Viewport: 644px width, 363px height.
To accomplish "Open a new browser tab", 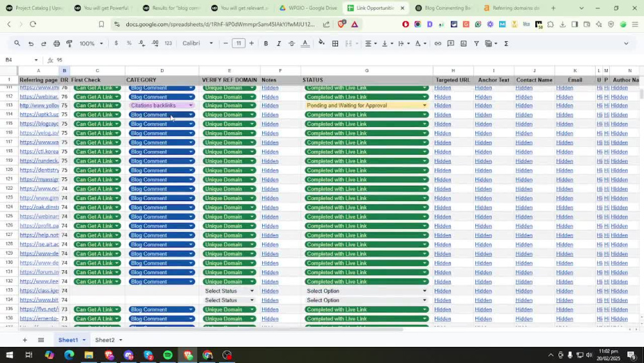I will [x=553, y=8].
